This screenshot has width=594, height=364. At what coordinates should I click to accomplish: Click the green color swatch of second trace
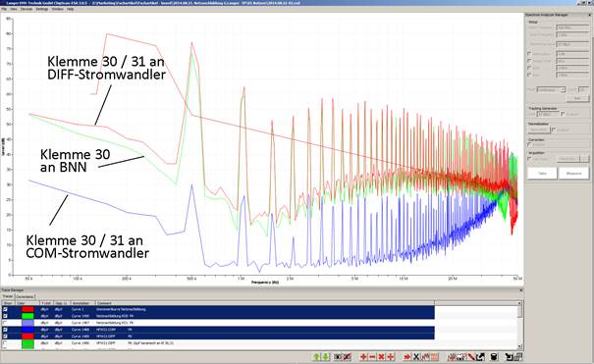click(x=28, y=316)
